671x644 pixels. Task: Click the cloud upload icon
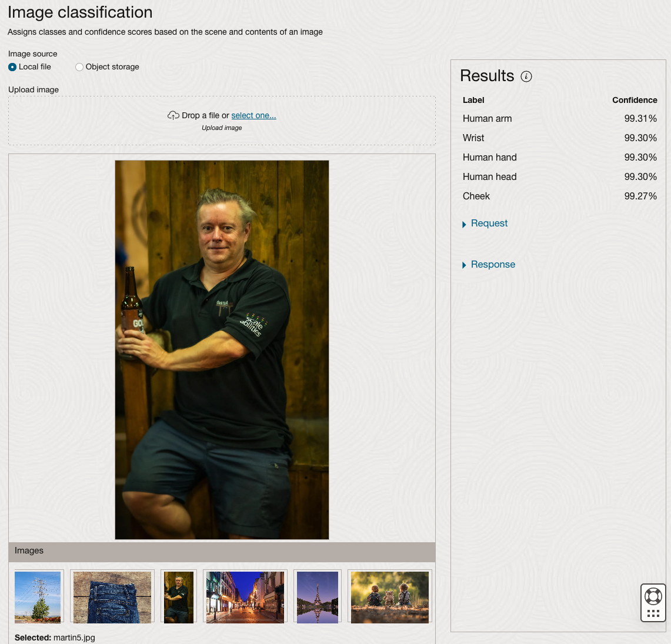point(173,116)
